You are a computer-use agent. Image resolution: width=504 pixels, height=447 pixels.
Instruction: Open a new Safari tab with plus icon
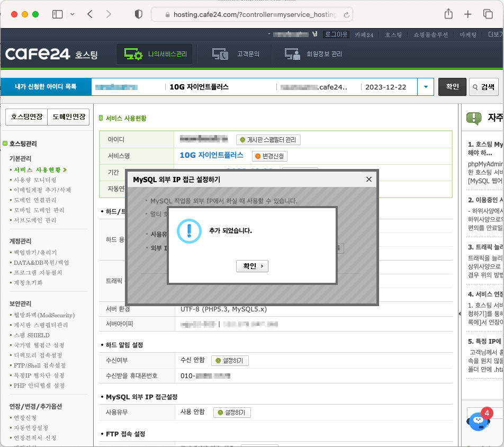point(468,14)
